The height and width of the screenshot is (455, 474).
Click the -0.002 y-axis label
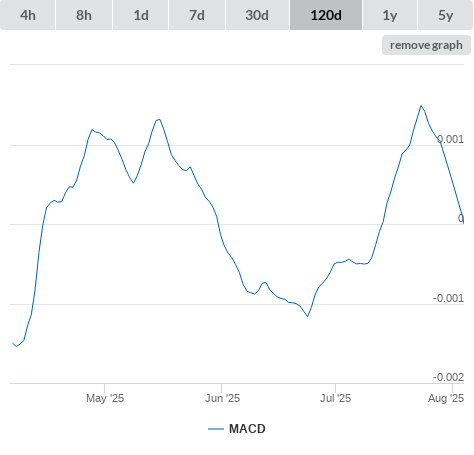coord(448,377)
